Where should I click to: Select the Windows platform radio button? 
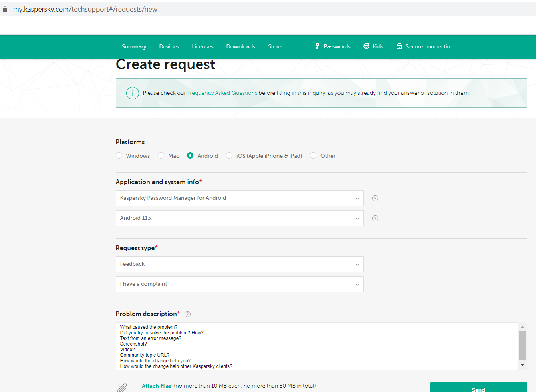[119, 155]
